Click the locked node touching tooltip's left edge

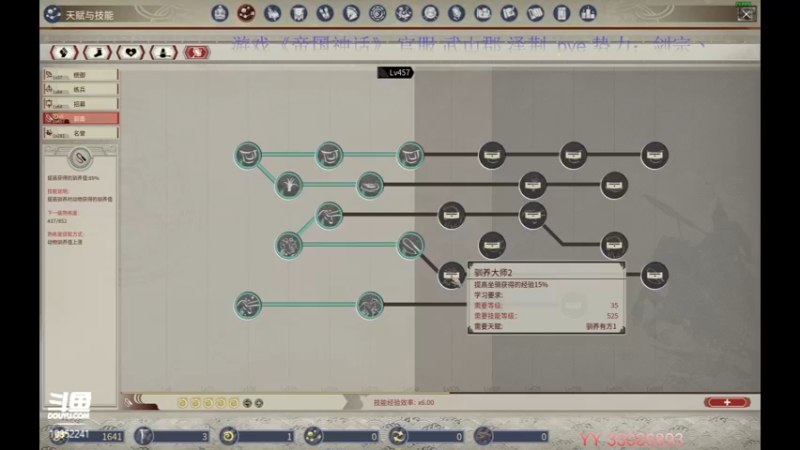(452, 276)
